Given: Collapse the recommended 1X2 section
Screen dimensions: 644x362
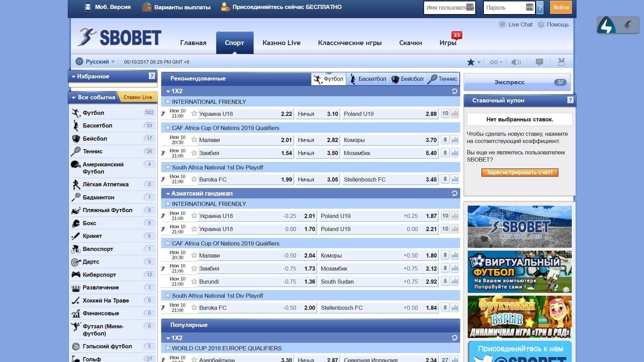Looking at the screenshot, I should (168, 91).
